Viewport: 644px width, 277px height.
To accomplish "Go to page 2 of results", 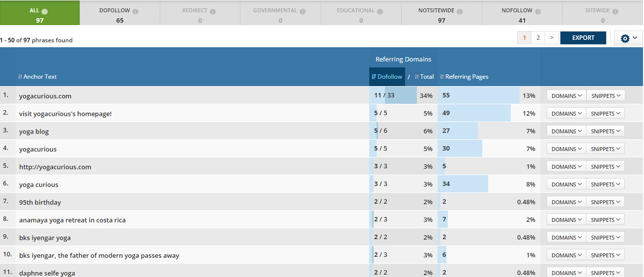I will coord(538,38).
